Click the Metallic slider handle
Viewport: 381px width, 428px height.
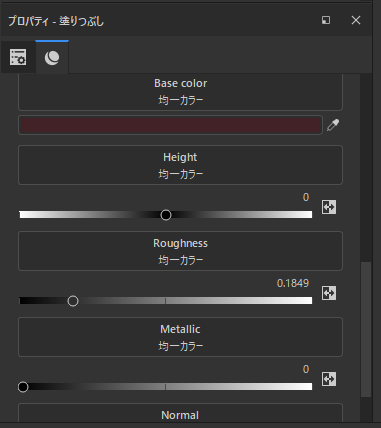[23, 387]
